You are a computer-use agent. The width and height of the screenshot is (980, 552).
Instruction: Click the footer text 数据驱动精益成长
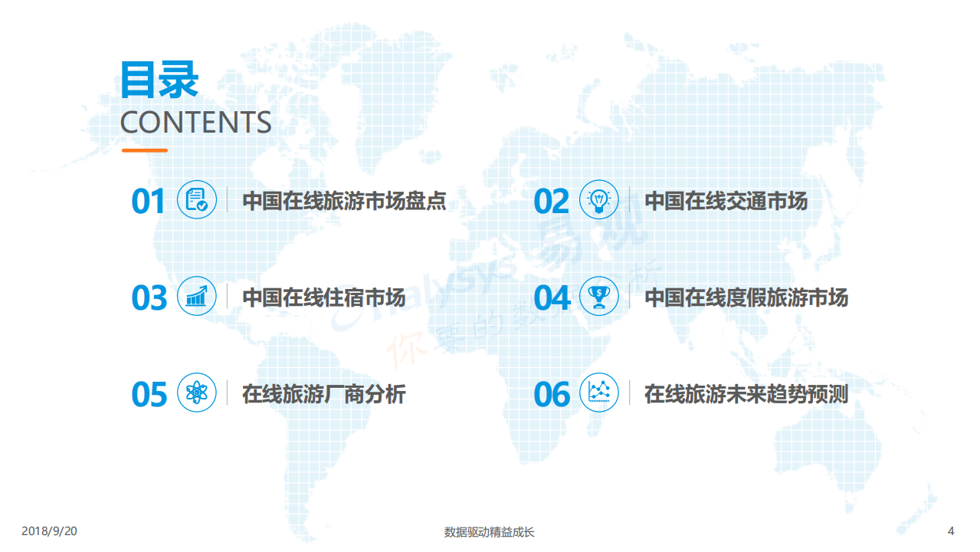coord(490,530)
